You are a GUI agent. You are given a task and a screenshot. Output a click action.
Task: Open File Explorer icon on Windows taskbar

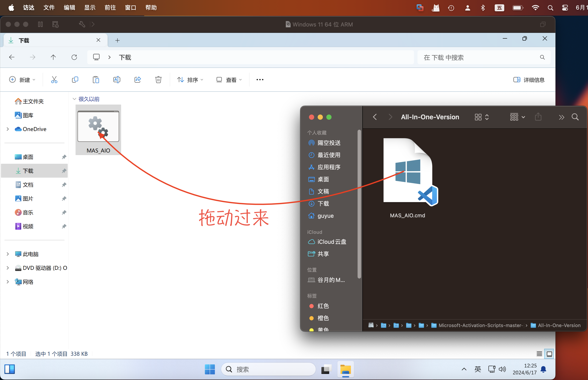345,369
